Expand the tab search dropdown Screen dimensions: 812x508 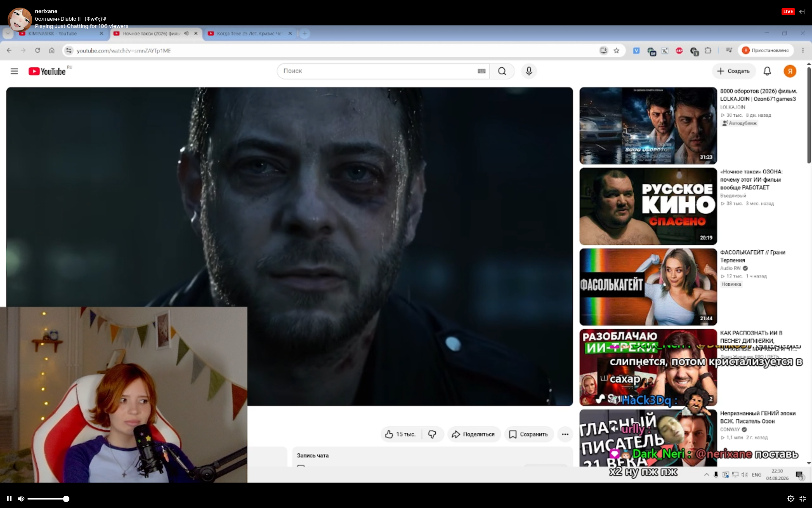click(x=8, y=33)
